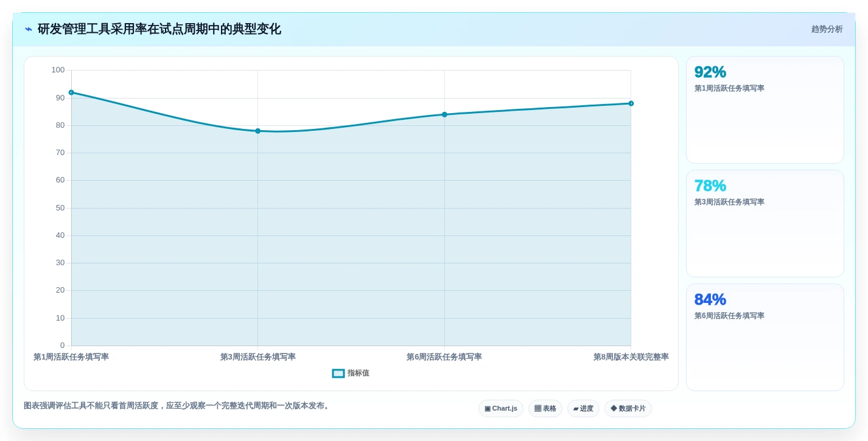Viewport: 868px width, 441px height.
Task: Click the footnote text beginning 图表强调评估工具
Action: click(178, 406)
